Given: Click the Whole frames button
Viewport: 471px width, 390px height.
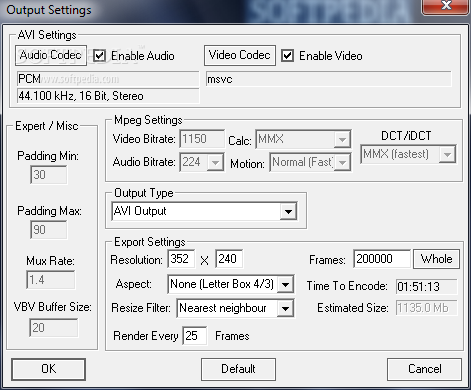Looking at the screenshot, I should pos(436,259).
